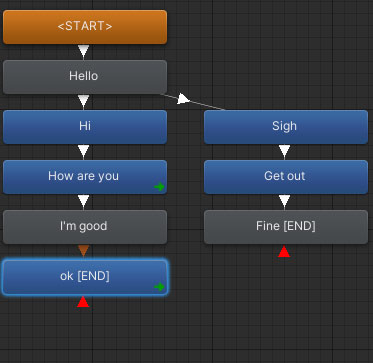Viewport: 373px width, 363px height.
Task: Click red end marker below ok [END]
Action: [83, 302]
